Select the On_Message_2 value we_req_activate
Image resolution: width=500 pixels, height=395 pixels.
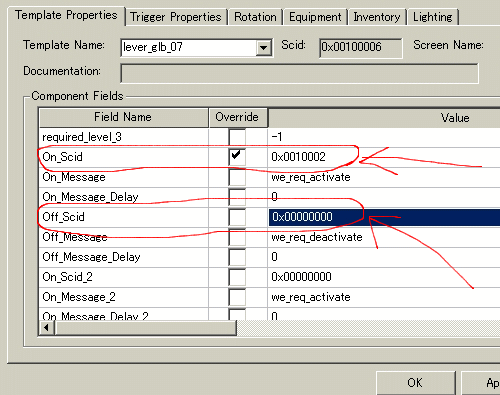tap(311, 297)
